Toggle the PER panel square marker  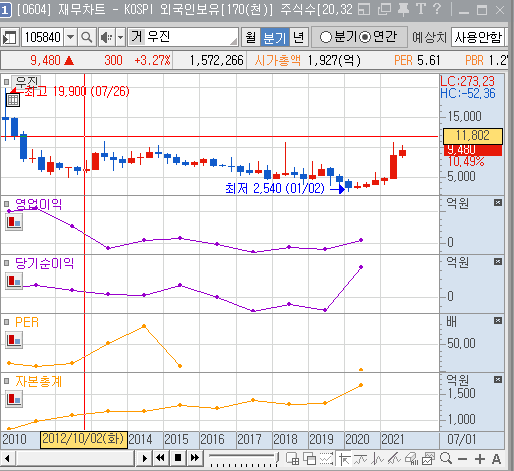pyautogui.click(x=6, y=322)
